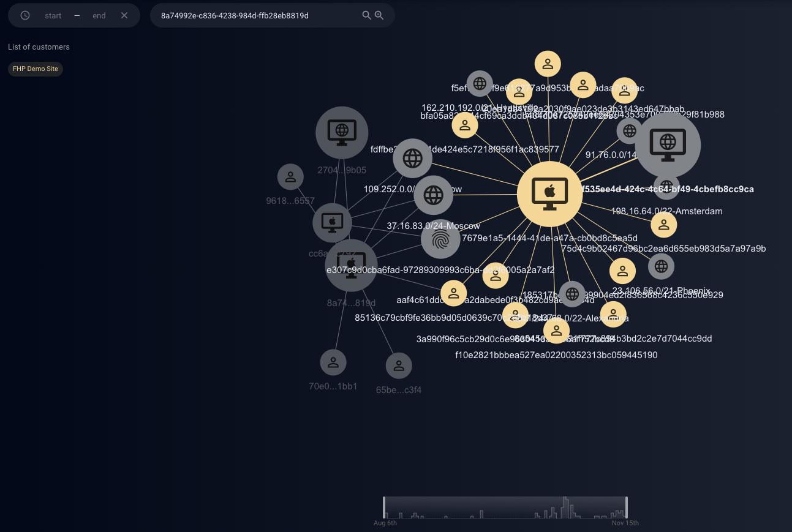The width and height of the screenshot is (792, 532).
Task: Click the ID search text field
Action: 257,16
